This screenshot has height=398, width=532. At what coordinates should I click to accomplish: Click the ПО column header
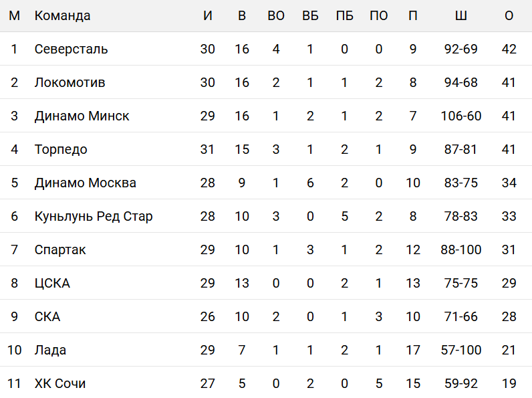[x=378, y=15]
